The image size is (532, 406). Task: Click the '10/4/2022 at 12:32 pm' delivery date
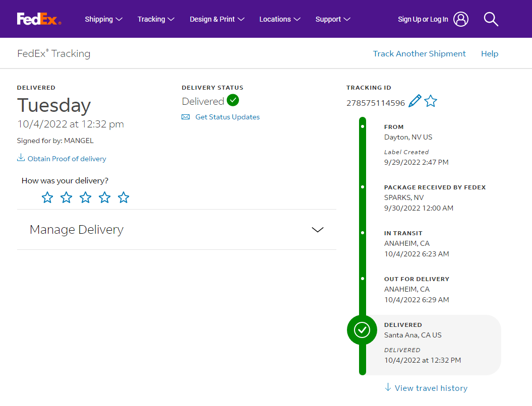(x=71, y=124)
